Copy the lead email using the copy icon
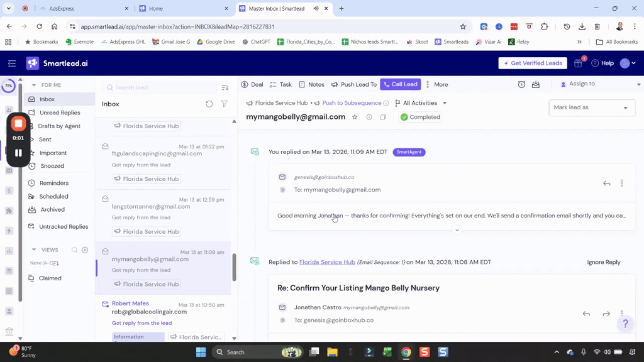The image size is (644, 362). click(382, 117)
